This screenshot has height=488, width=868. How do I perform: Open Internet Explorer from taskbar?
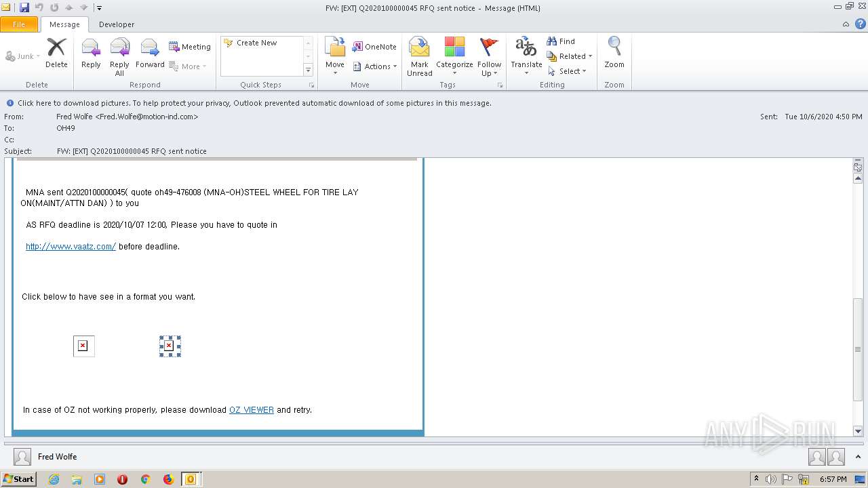[54, 479]
